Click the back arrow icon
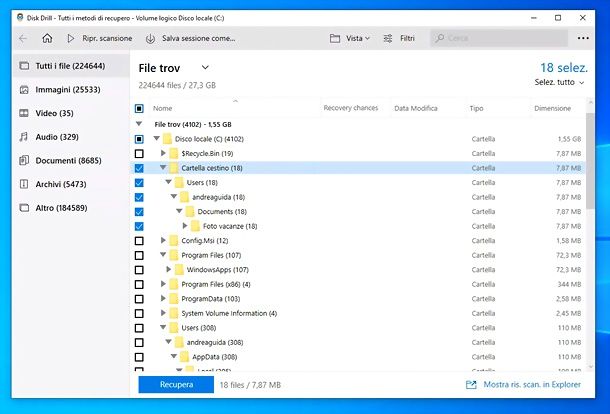This screenshot has width=610, height=414. pyautogui.click(x=22, y=38)
